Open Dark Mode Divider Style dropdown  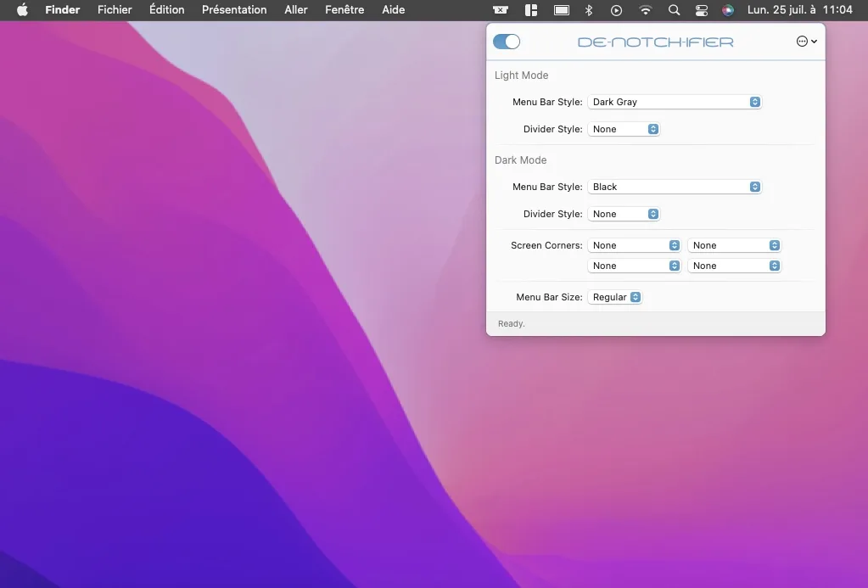click(x=624, y=214)
